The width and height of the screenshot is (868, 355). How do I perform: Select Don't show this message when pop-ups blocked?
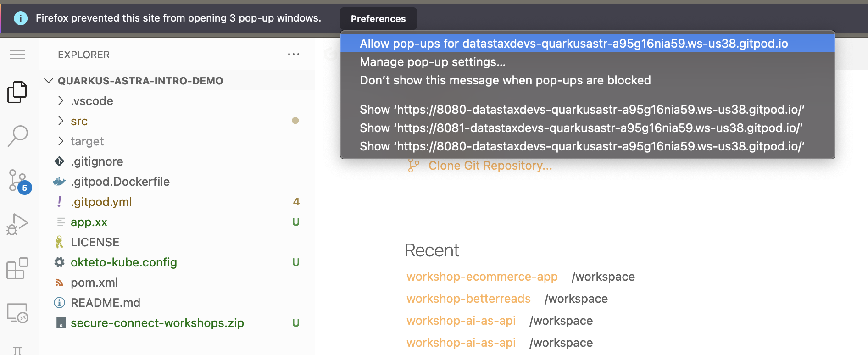coord(587,80)
